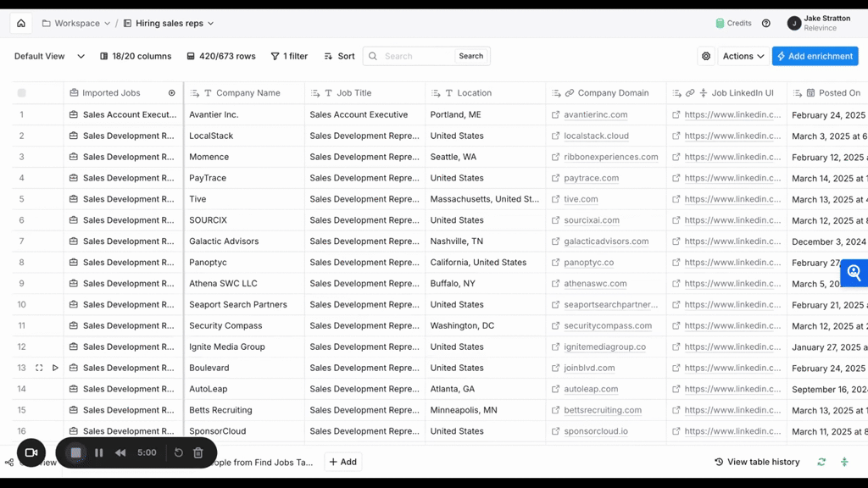The height and width of the screenshot is (488, 868).
Task: Open the blue magnifier side widget
Action: (x=854, y=272)
